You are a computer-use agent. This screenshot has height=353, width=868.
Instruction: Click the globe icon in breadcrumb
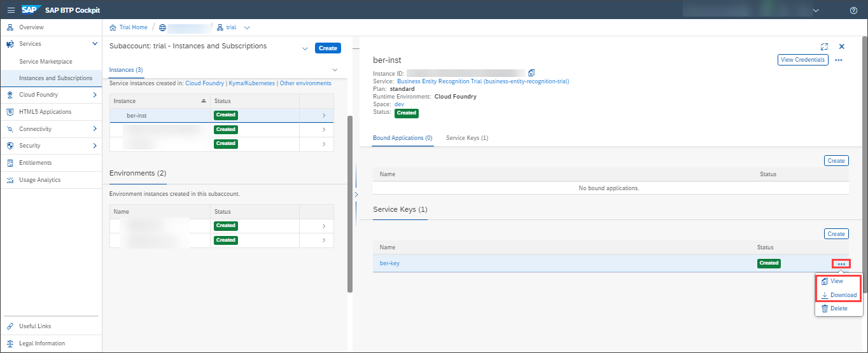(162, 27)
